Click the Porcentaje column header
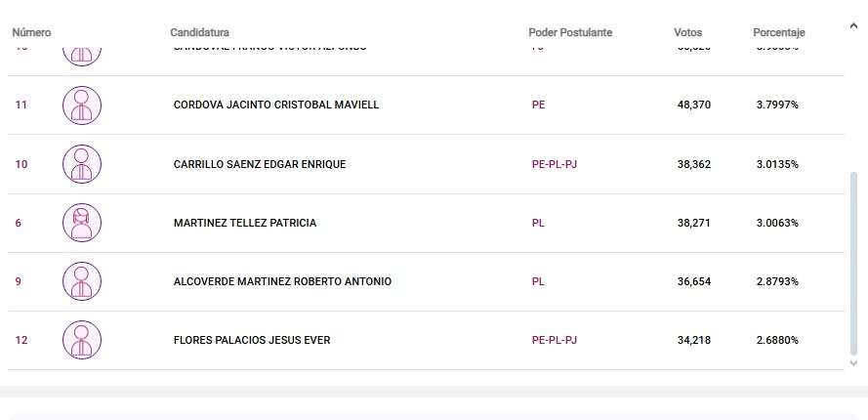 coord(778,33)
